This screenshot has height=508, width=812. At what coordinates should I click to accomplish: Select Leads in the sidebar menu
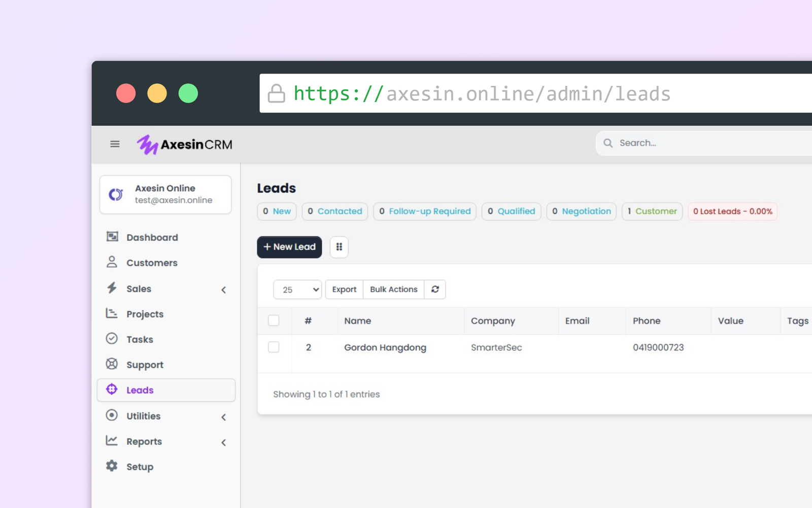tap(140, 390)
